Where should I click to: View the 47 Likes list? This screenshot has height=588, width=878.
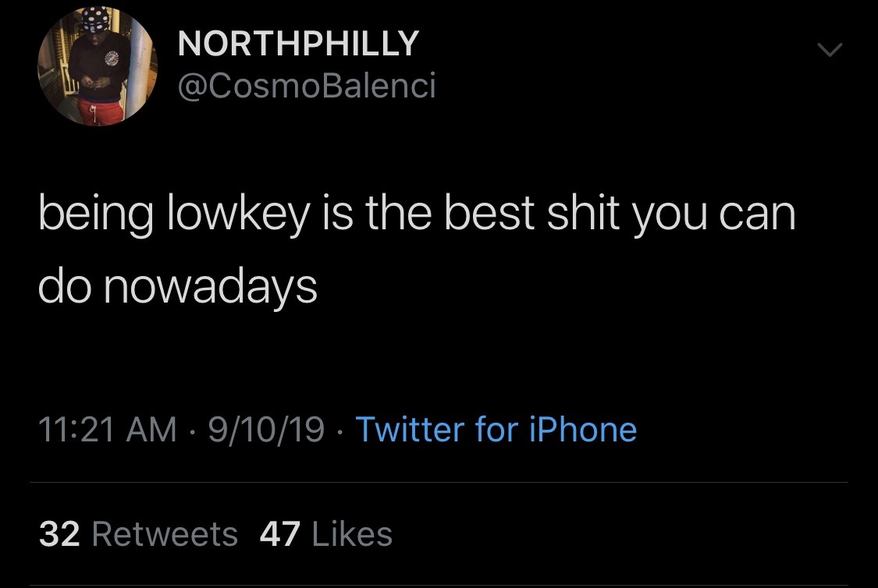[326, 533]
